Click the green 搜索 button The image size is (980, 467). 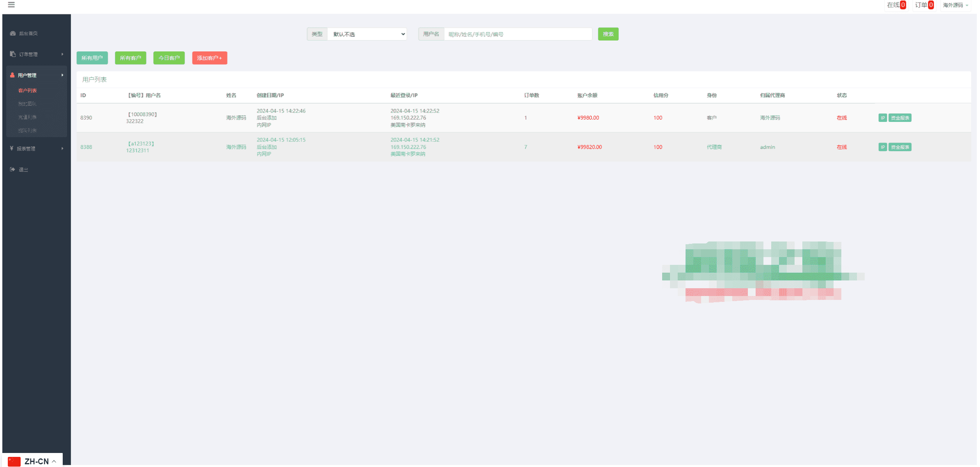coord(608,34)
